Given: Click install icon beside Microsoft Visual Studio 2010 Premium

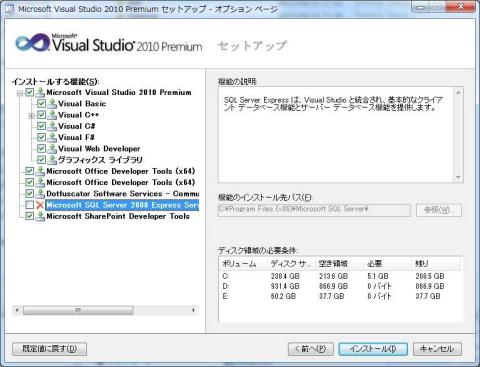Looking at the screenshot, I should click(x=40, y=92).
